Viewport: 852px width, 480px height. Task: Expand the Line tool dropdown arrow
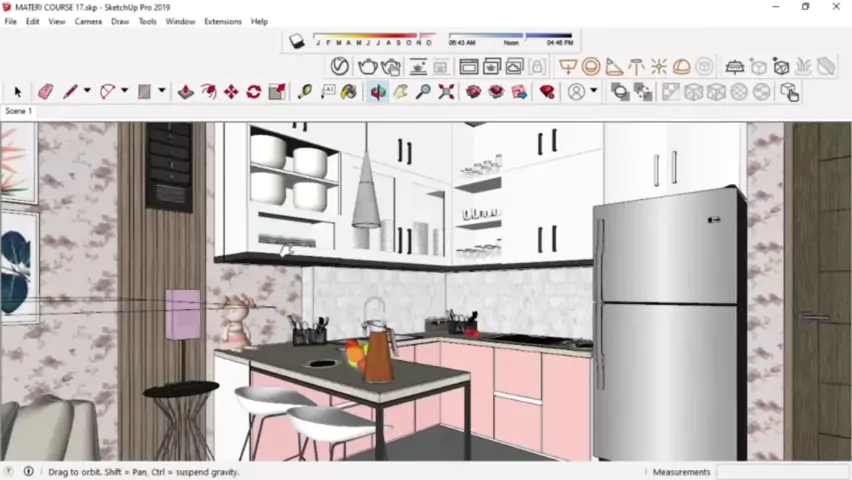tap(87, 92)
